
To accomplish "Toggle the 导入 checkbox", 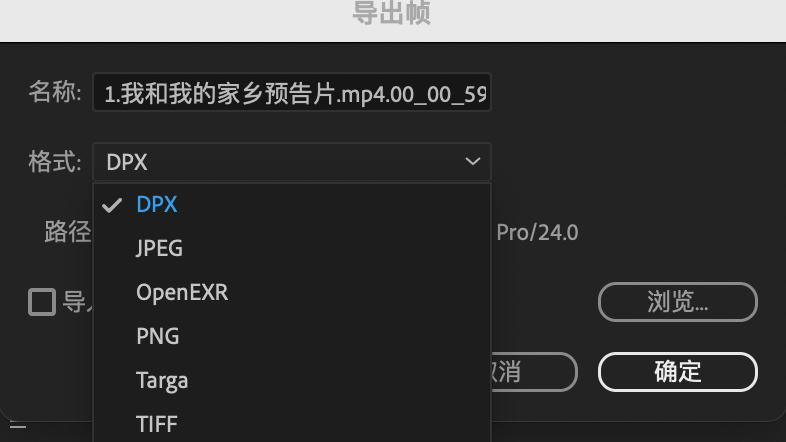I will pos(42,302).
